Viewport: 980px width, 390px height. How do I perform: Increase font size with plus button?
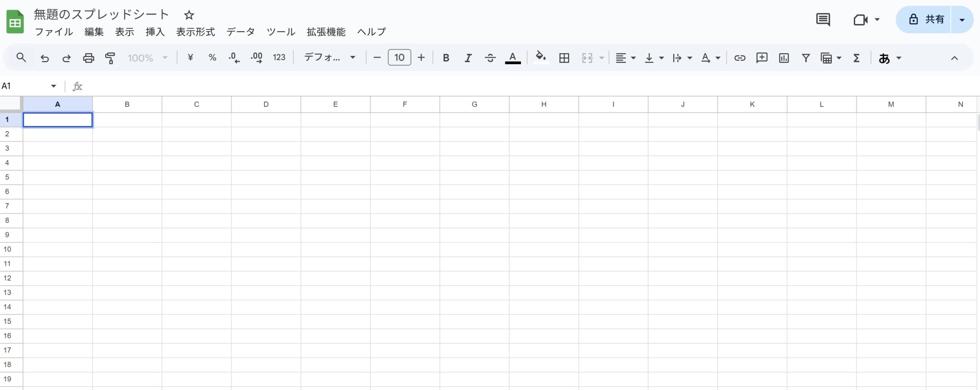pos(421,58)
